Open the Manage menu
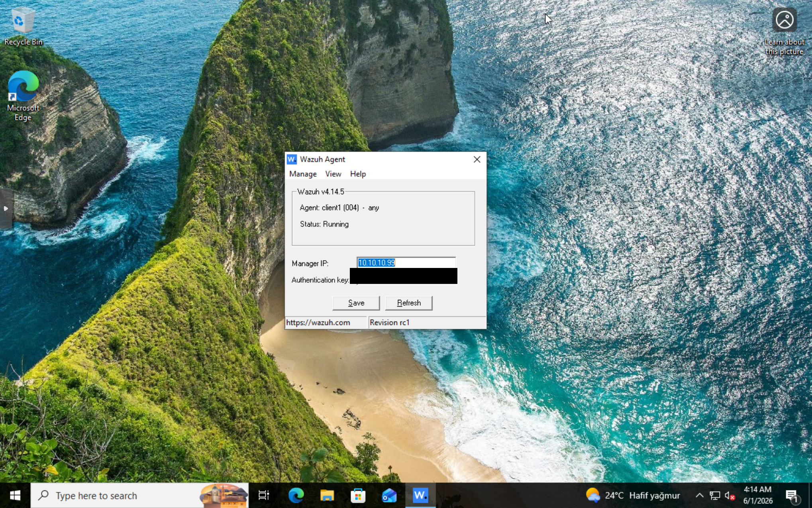Viewport: 812px width, 508px height. coord(303,174)
